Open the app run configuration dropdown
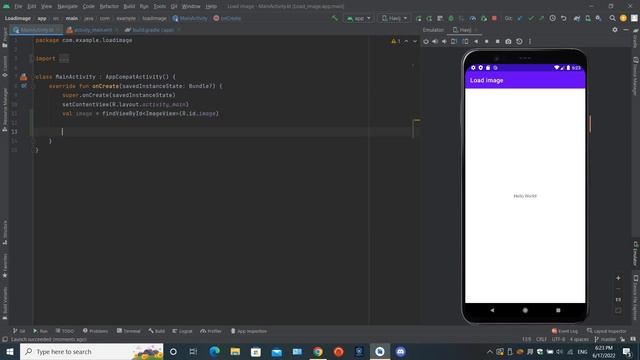Image resolution: width=640 pixels, height=360 pixels. click(359, 18)
